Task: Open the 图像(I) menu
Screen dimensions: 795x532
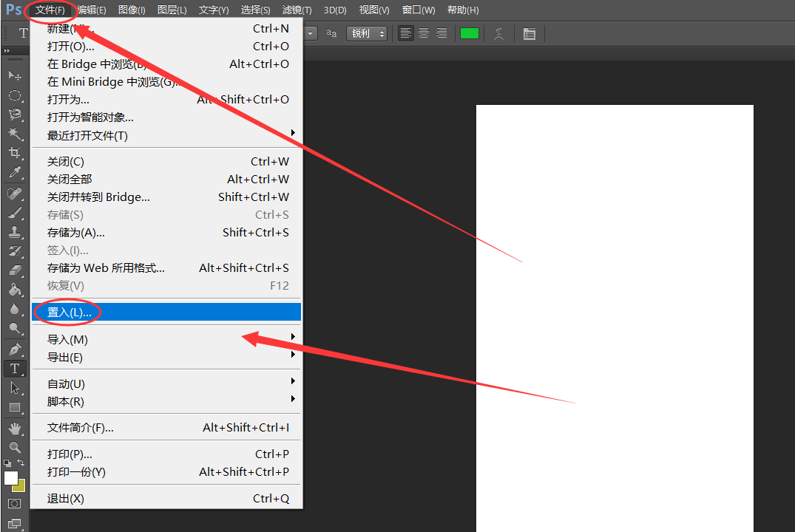Action: pyautogui.click(x=132, y=10)
